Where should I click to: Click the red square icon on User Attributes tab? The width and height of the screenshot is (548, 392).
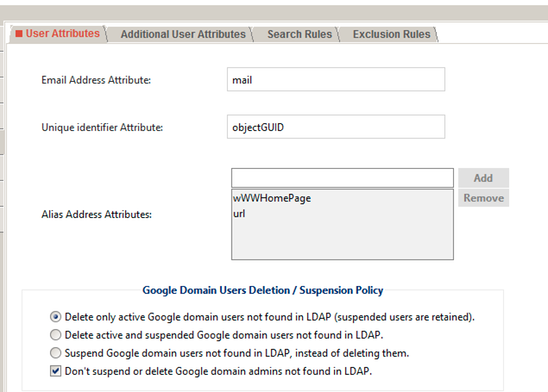[x=19, y=34]
